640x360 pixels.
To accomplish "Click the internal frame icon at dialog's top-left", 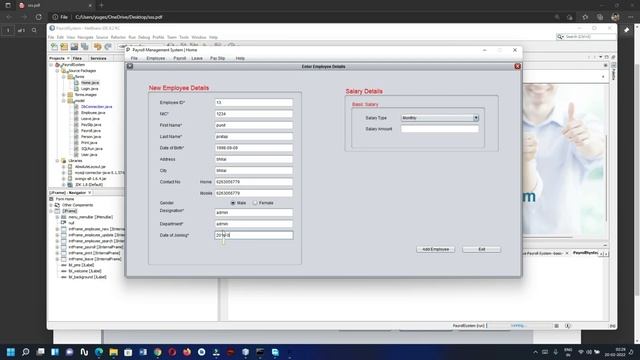I will (x=130, y=66).
